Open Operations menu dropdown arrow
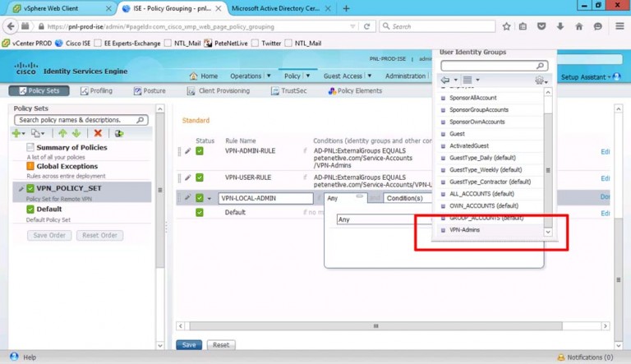 click(269, 76)
